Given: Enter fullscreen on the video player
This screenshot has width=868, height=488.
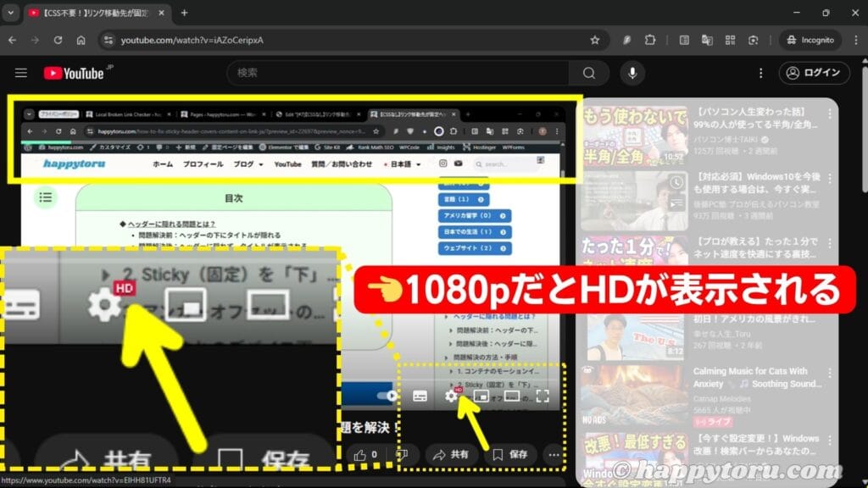Looking at the screenshot, I should pos(542,396).
